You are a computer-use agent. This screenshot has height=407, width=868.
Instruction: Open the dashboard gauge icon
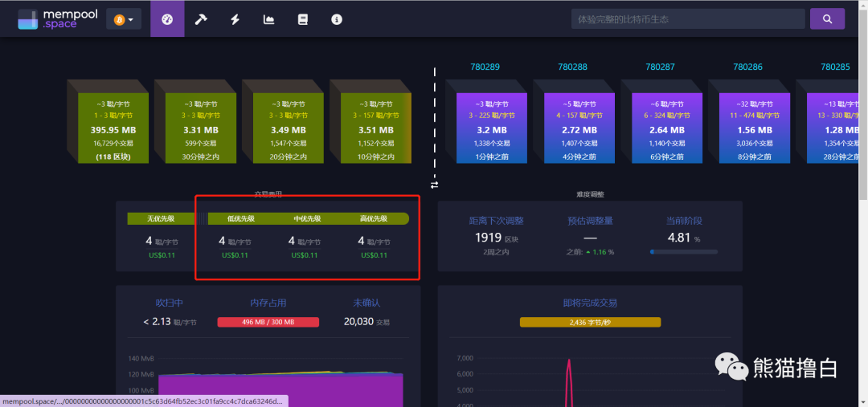click(x=167, y=19)
